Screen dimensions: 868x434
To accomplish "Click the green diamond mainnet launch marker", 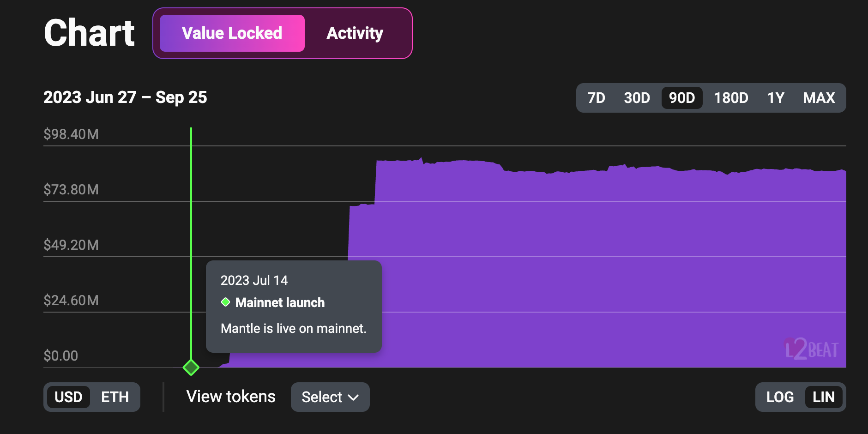I will (191, 368).
